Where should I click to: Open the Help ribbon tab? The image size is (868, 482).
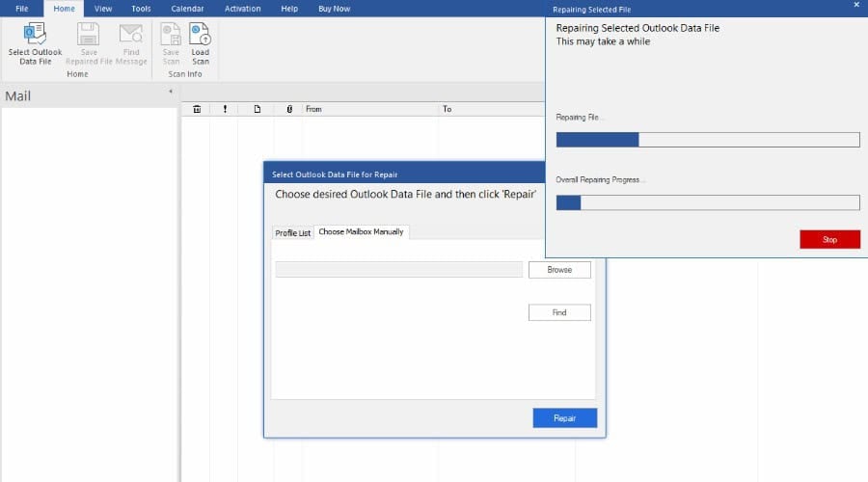coord(289,9)
